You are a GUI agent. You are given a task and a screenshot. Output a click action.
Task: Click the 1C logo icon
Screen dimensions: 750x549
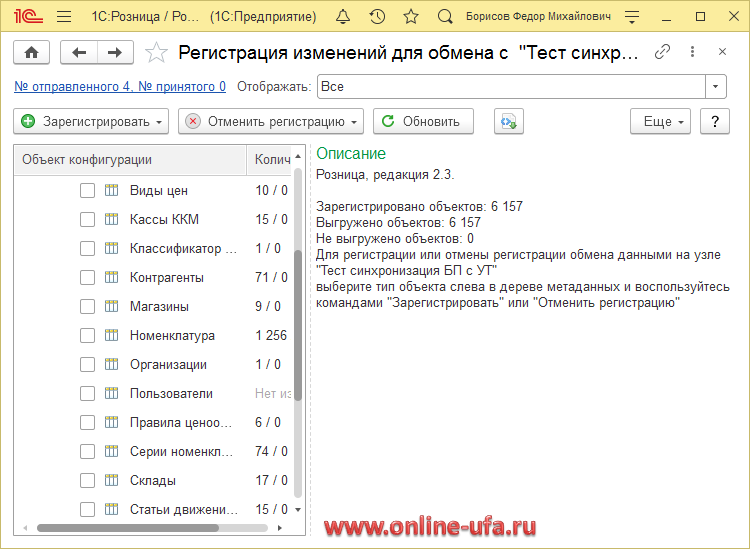pyautogui.click(x=28, y=16)
